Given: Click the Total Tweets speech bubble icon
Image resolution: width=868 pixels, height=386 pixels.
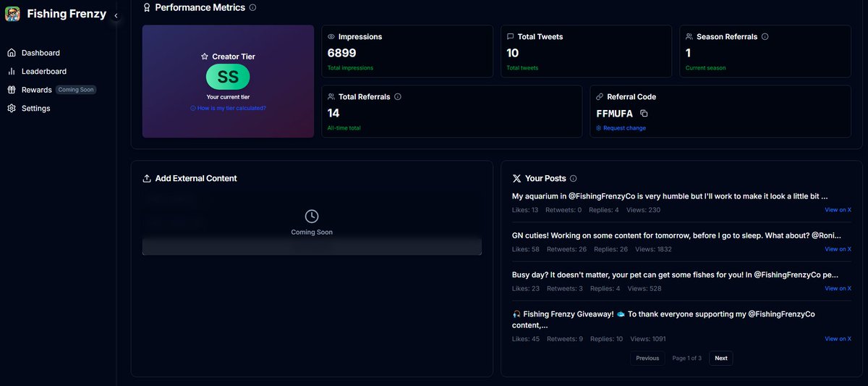Looking at the screenshot, I should (x=511, y=36).
